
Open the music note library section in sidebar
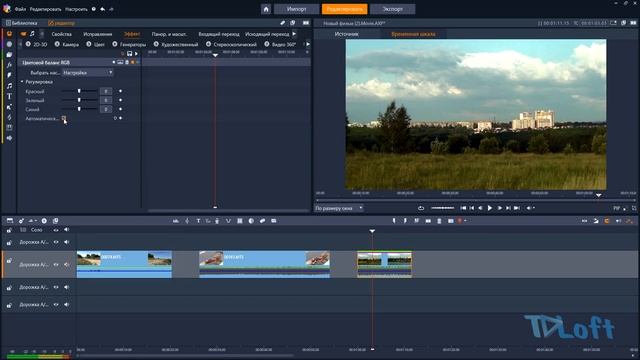tap(9, 86)
